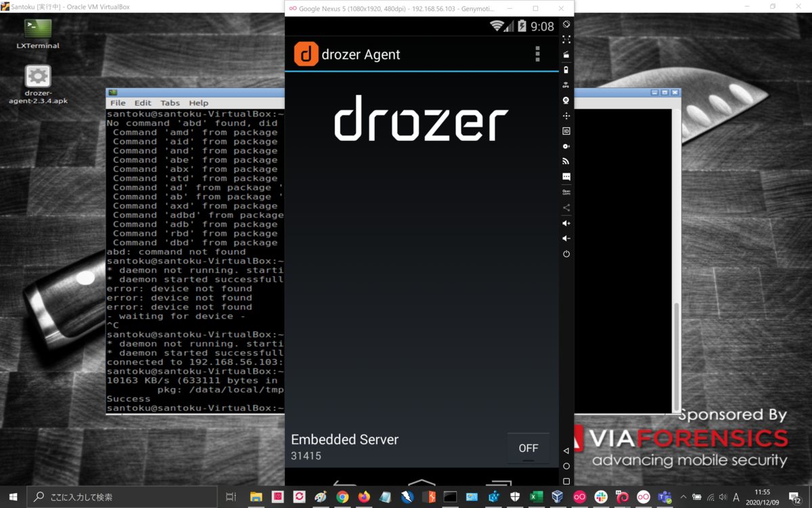812x508 pixels.
Task: Click Genymotion volume up icon
Action: click(566, 224)
